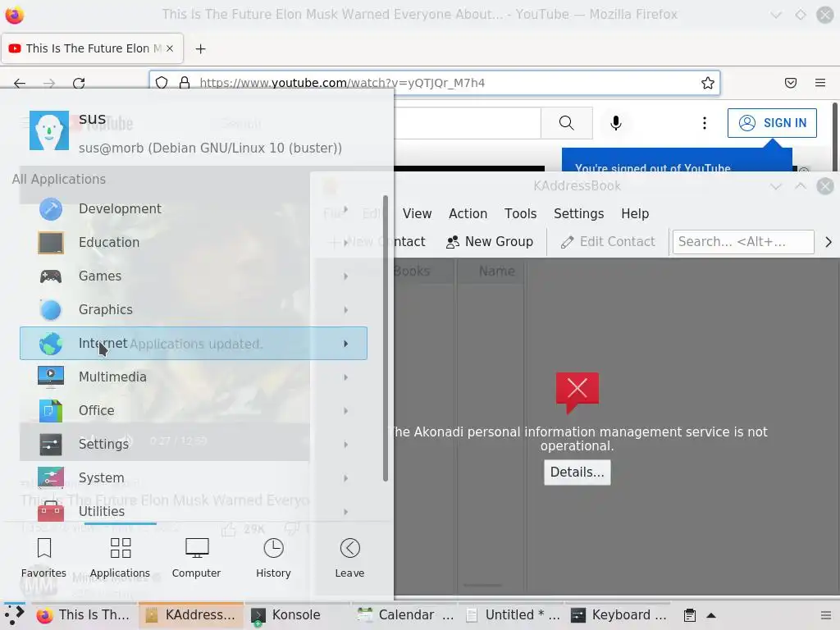This screenshot has height=630, width=840.
Task: Open the Office category in launcher
Action: click(x=193, y=410)
